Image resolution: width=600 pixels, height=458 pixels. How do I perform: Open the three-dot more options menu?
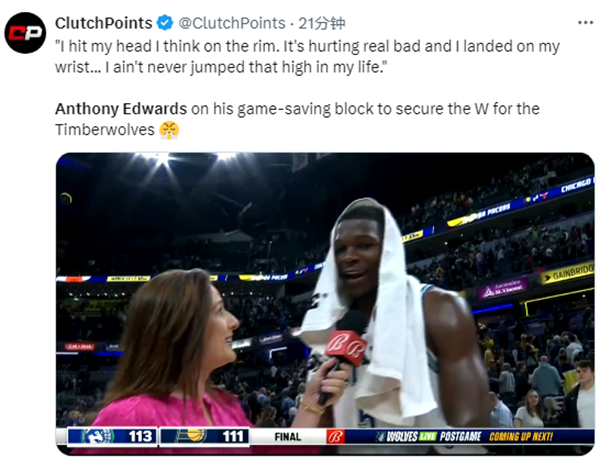pyautogui.click(x=585, y=23)
